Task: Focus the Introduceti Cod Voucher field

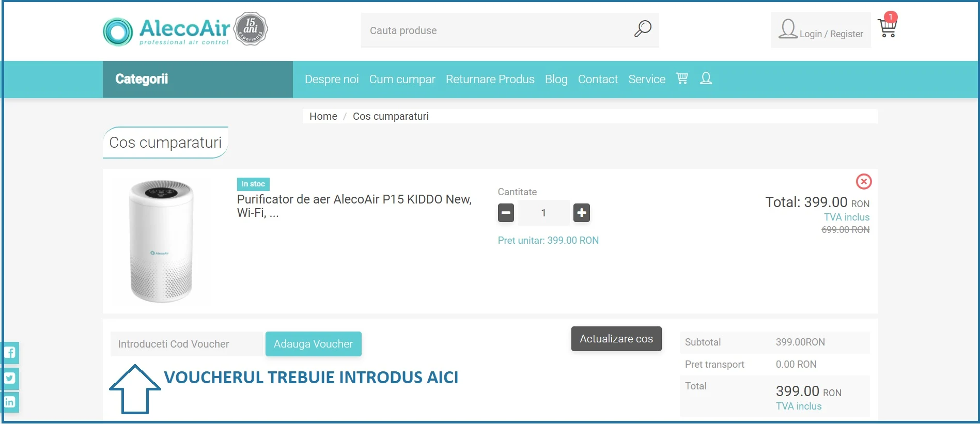Action: (x=187, y=344)
